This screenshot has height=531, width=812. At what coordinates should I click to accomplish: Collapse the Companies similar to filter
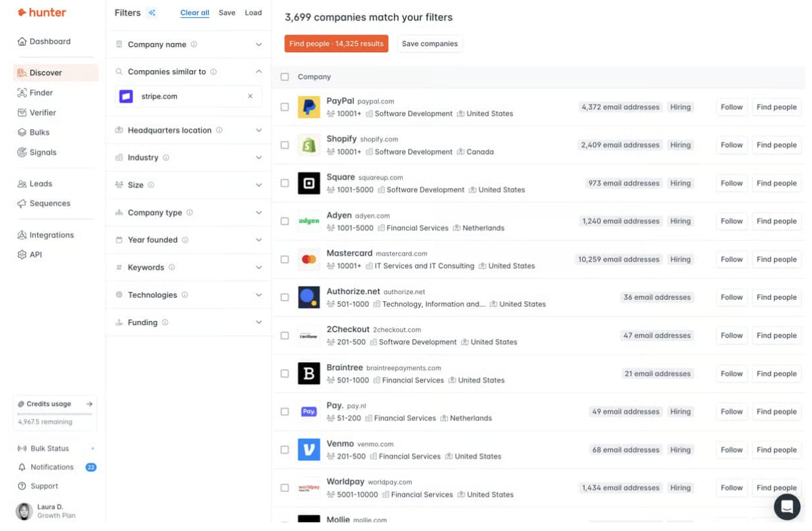258,72
